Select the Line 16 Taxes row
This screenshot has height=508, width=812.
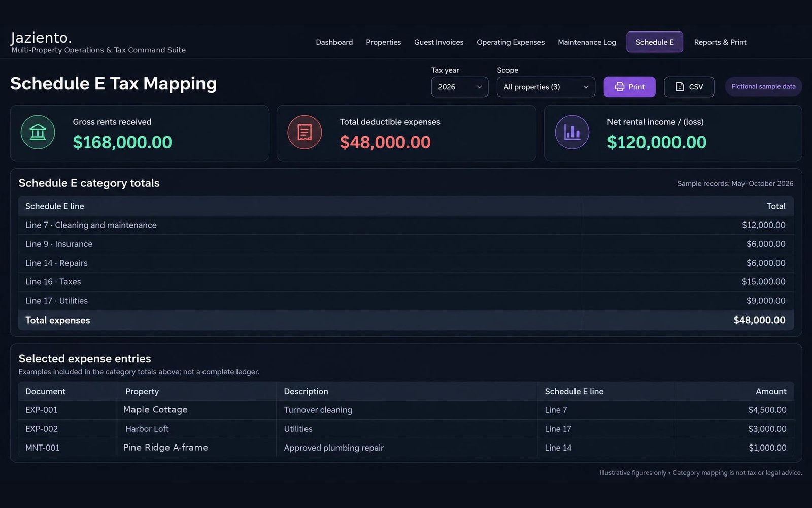tap(406, 282)
